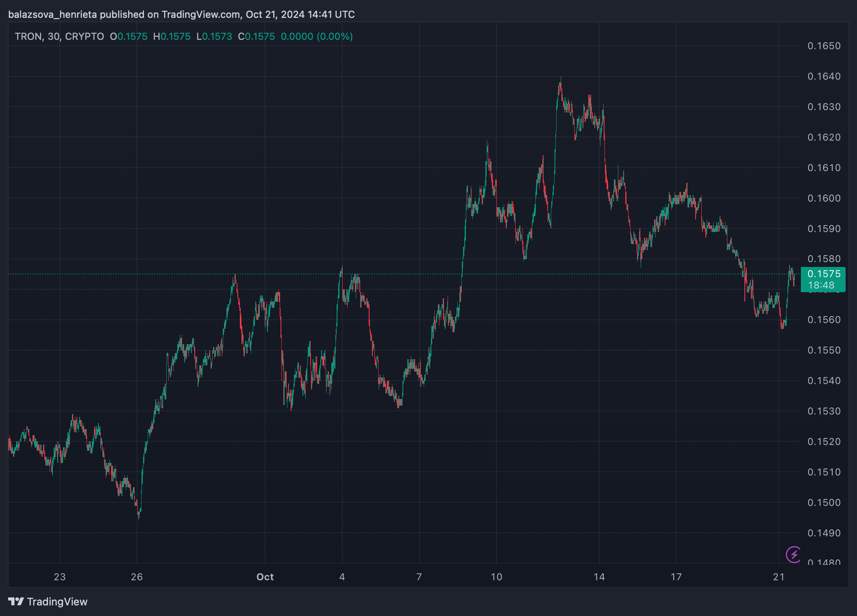Click the 21 date marker on time axis
Screen dimensions: 857x616
pos(779,577)
